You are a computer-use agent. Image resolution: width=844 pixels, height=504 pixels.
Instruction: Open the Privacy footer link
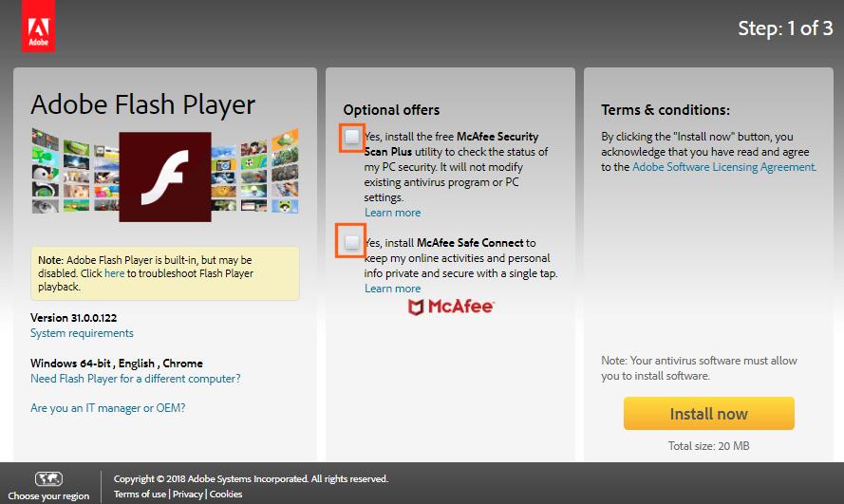(x=187, y=494)
